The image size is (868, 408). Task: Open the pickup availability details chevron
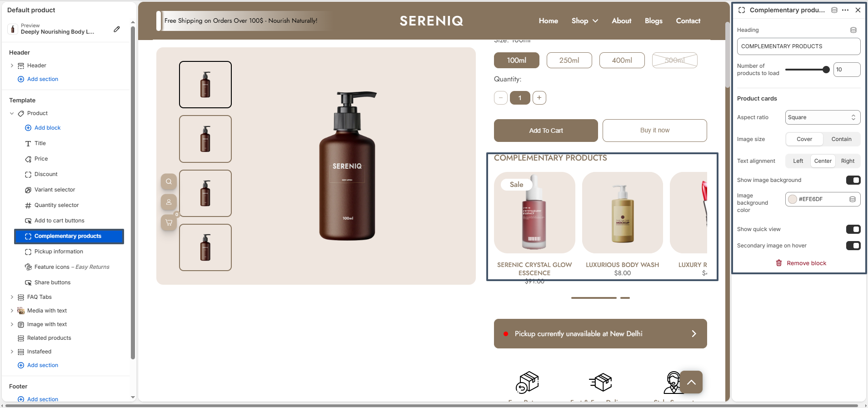tap(694, 334)
